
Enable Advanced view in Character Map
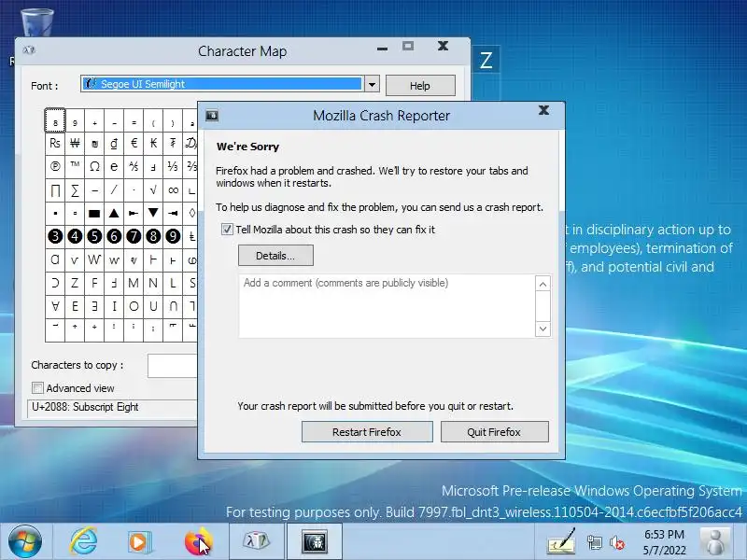(37, 388)
